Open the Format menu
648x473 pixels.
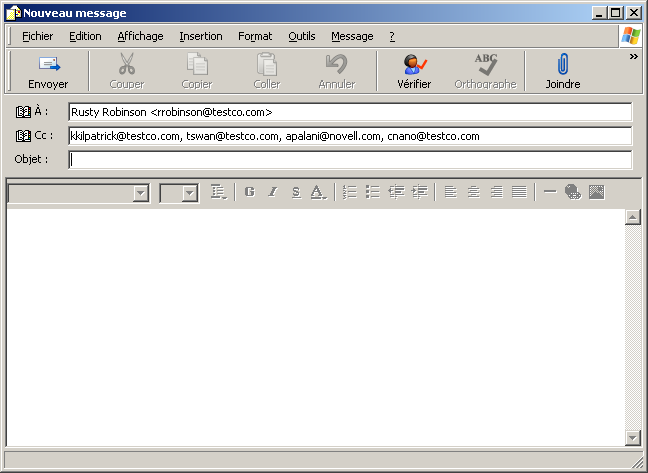coord(255,36)
